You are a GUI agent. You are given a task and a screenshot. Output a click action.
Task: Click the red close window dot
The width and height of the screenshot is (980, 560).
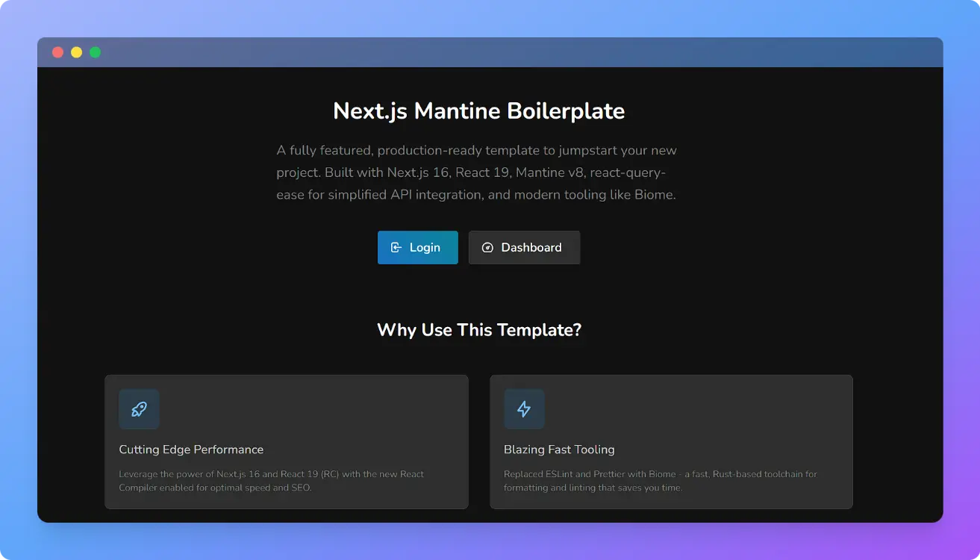[x=57, y=52]
